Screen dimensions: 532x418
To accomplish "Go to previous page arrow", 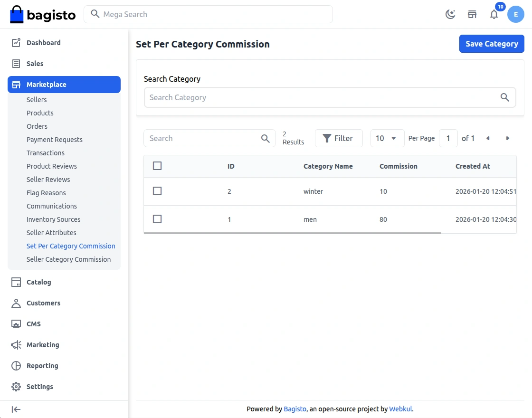I will 488,138.
